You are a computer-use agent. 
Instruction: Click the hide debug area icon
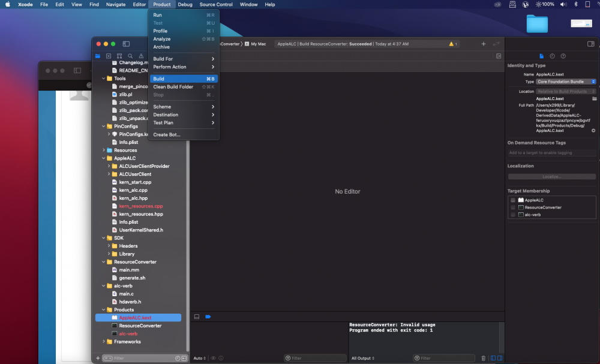coord(197,317)
